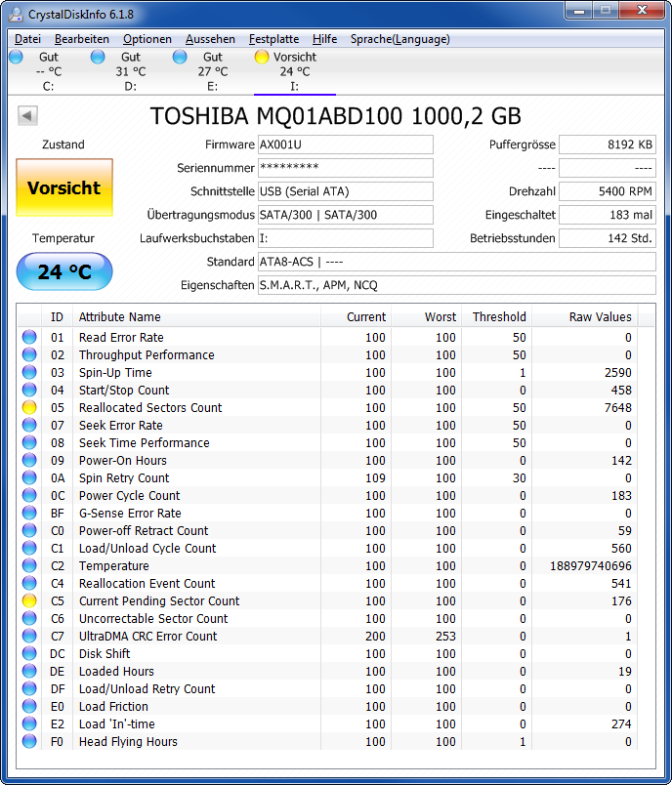Click the 24 °C temperature button
Image resolution: width=672 pixels, height=785 pixels.
click(64, 271)
